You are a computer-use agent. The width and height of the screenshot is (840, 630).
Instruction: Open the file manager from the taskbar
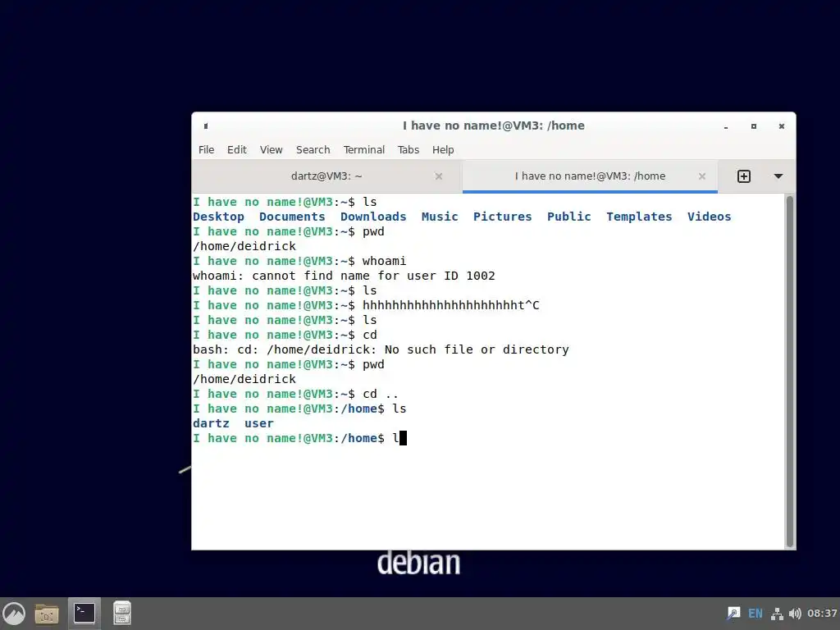(47, 614)
